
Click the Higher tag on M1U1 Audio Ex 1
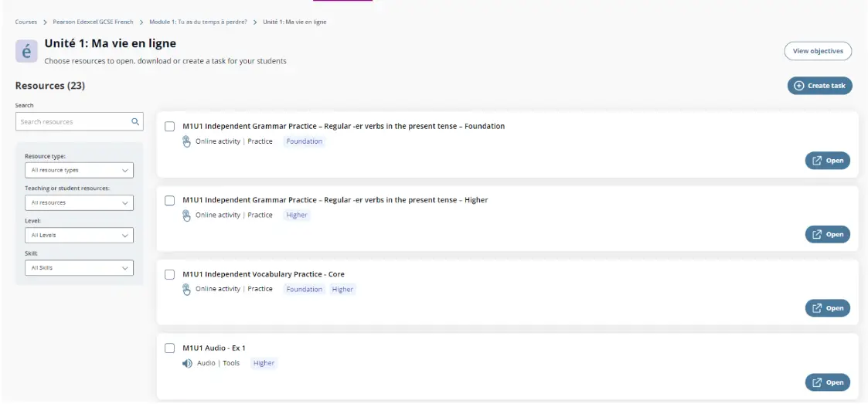point(264,363)
